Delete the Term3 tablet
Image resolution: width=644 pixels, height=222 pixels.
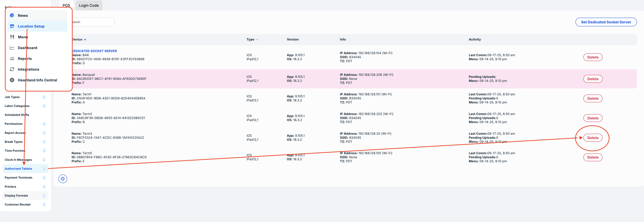592,138
